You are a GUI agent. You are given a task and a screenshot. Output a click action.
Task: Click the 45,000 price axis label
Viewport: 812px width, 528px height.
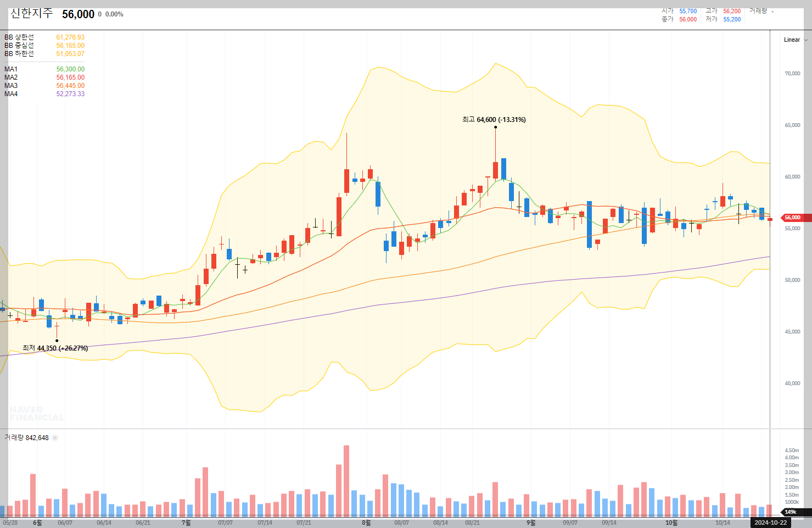pyautogui.click(x=792, y=332)
